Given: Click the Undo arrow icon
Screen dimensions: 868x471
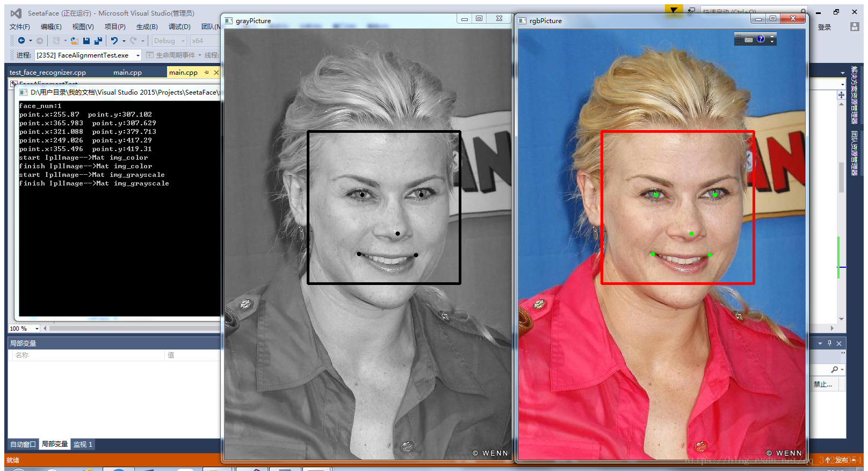Looking at the screenshot, I should pos(114,40).
